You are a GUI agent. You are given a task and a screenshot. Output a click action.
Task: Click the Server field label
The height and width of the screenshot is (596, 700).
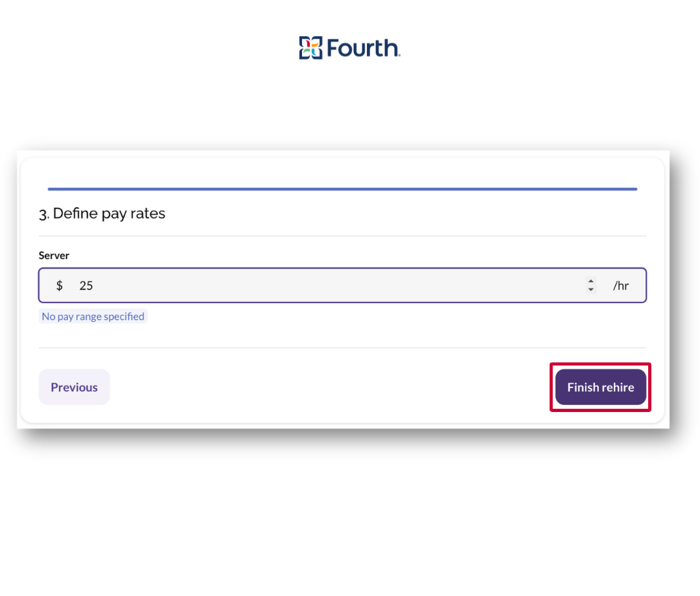point(54,255)
